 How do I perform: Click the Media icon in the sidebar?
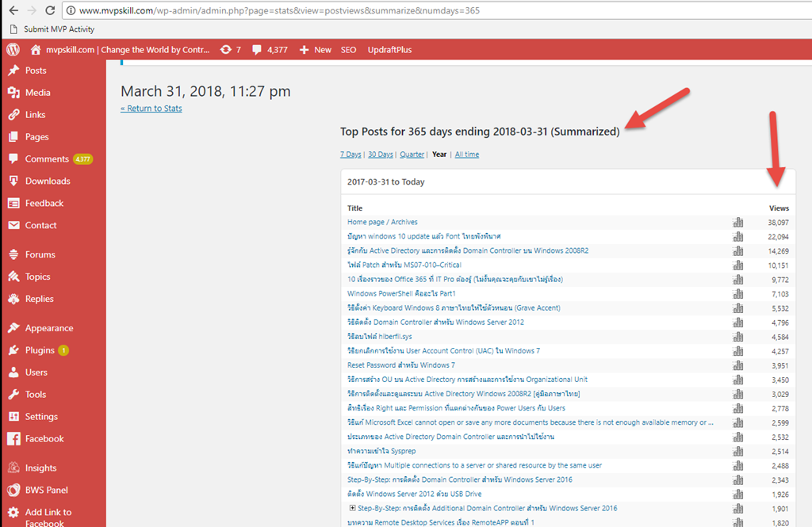click(14, 93)
